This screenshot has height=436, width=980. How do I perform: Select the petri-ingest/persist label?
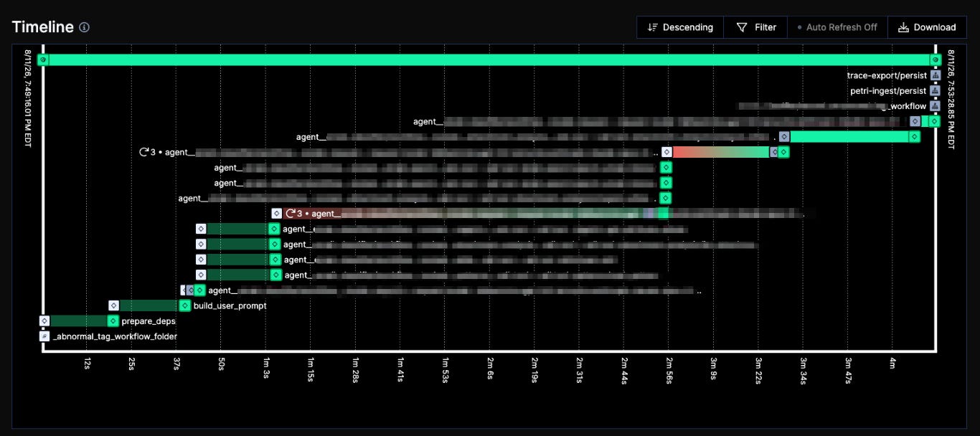tap(888, 91)
